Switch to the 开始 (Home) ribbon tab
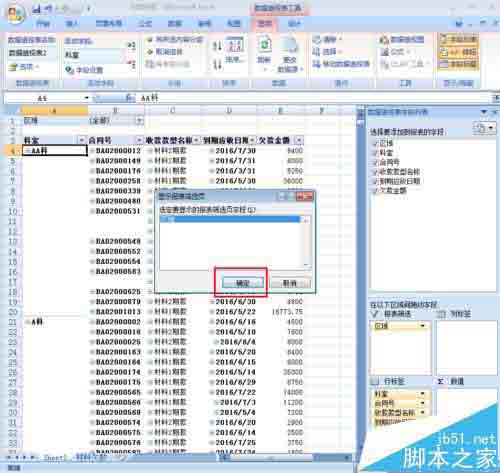Screen dimensions: 500x473 (43, 24)
